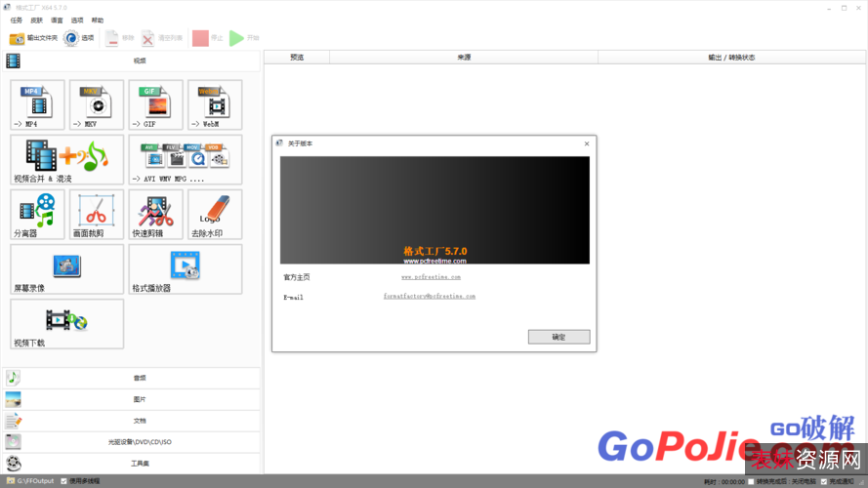Choose the -> GIF conversion icon

[155, 104]
